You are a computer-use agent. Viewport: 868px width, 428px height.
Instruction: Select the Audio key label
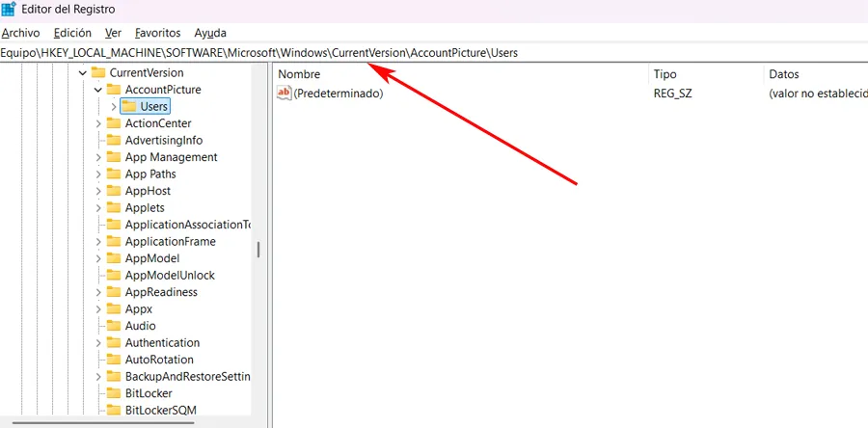(140, 326)
